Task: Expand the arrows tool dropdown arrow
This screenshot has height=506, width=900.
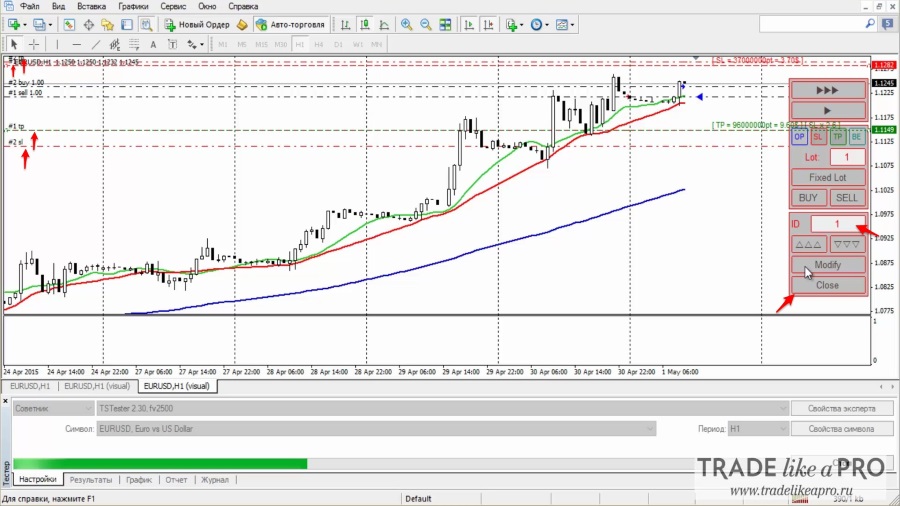Action: click(201, 44)
